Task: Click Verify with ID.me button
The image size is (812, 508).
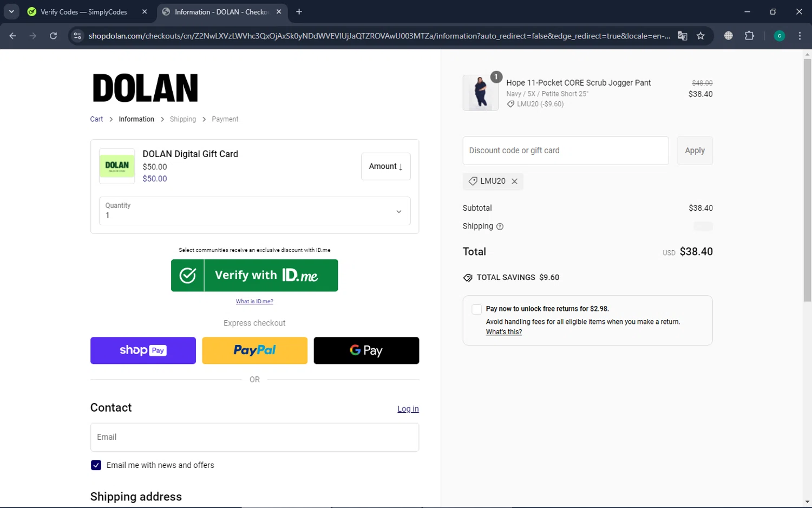Action: click(254, 275)
